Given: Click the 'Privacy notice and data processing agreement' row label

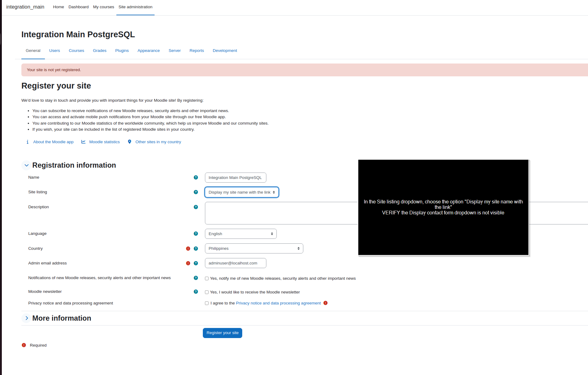Looking at the screenshot, I should [71, 303].
